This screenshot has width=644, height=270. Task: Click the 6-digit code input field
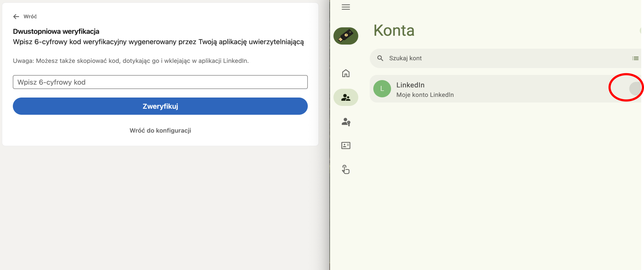(160, 82)
